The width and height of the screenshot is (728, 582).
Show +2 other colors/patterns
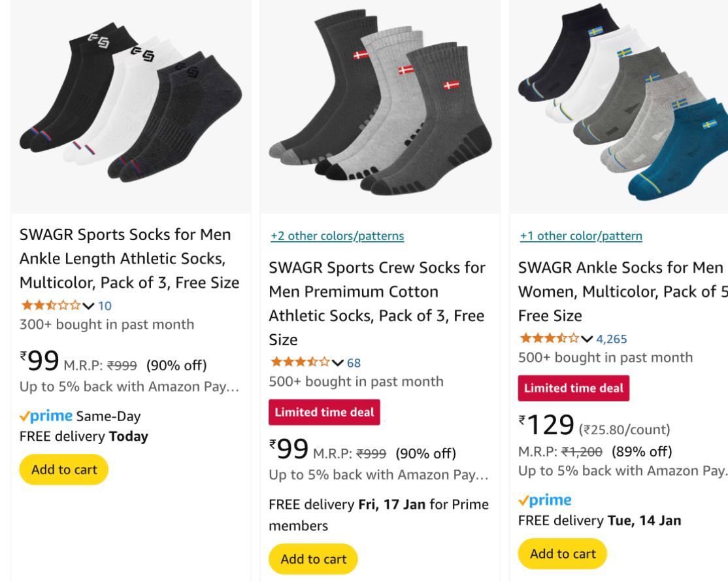(337, 236)
